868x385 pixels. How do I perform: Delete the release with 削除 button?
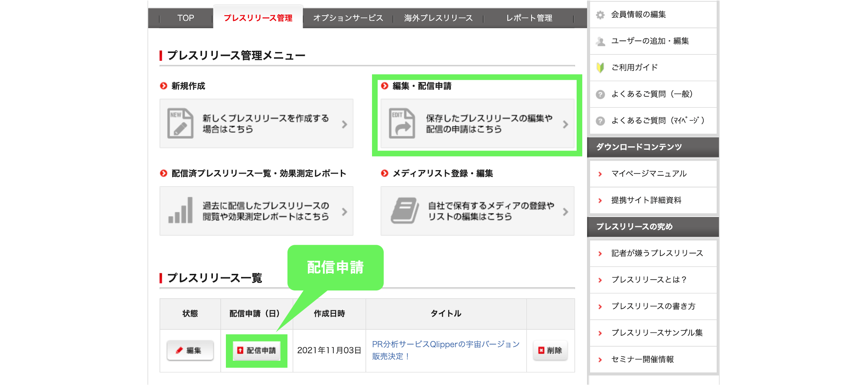[550, 350]
